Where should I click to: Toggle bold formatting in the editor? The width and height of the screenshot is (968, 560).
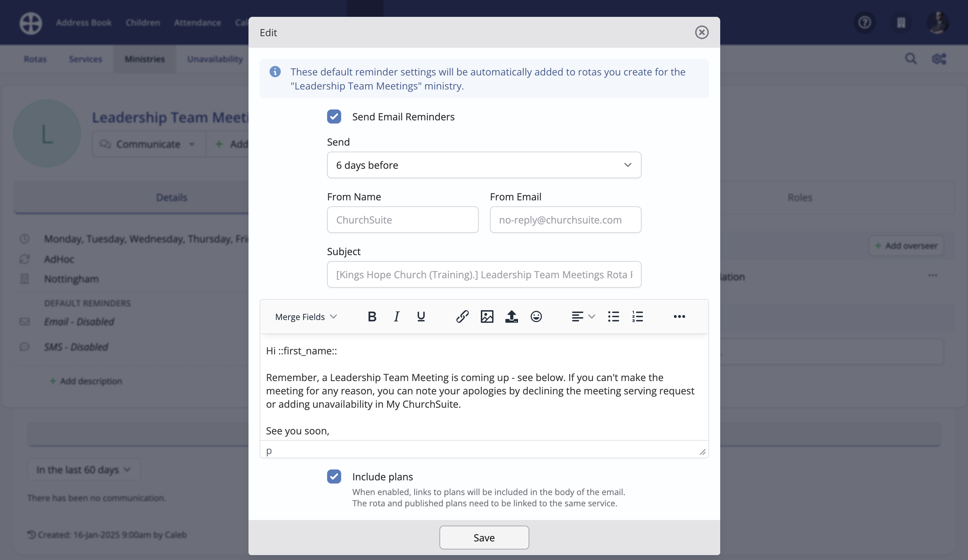(x=371, y=316)
